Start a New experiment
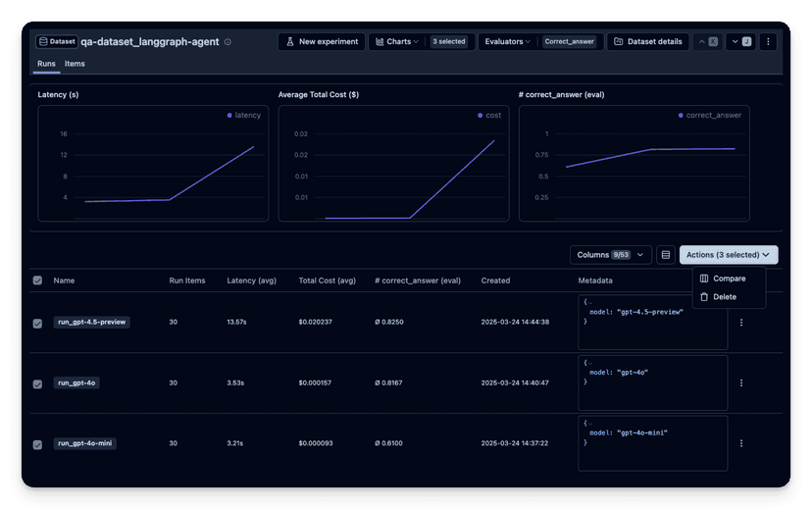 click(322, 41)
